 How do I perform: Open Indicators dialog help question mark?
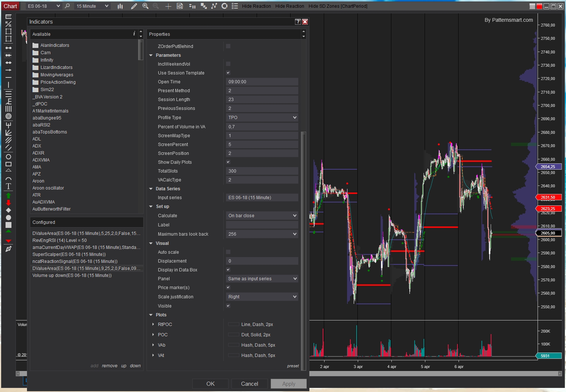coord(298,22)
